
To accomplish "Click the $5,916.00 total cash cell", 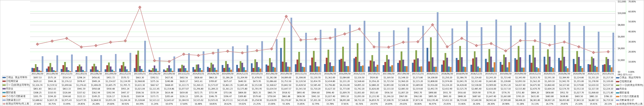I will (433, 85).
